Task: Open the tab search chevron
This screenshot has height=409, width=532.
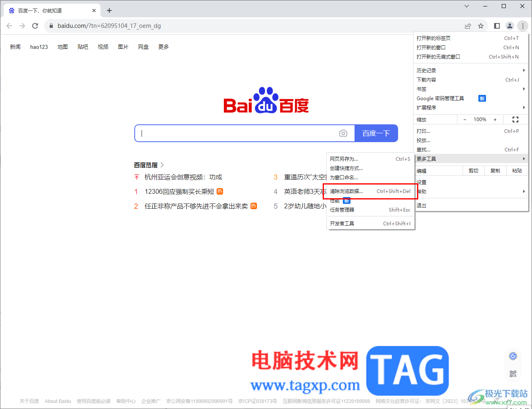Action: pyautogui.click(x=467, y=6)
